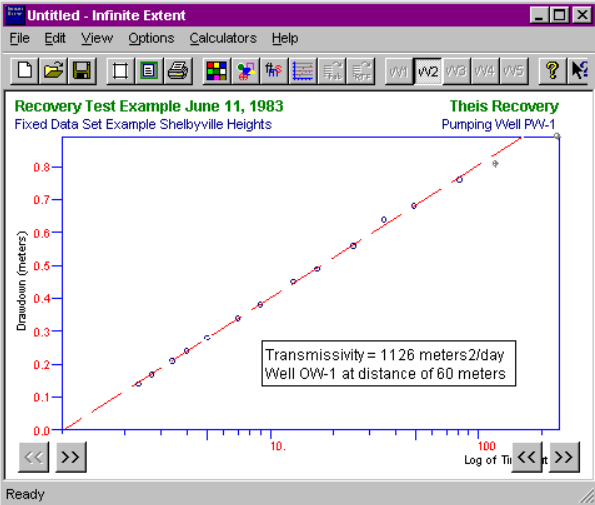Open a file with the folder icon
This screenshot has width=595, height=505.
coord(53,71)
